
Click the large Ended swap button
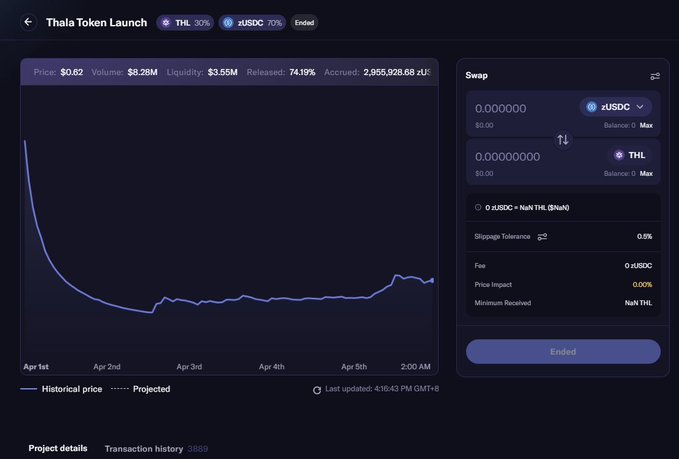[x=563, y=352]
